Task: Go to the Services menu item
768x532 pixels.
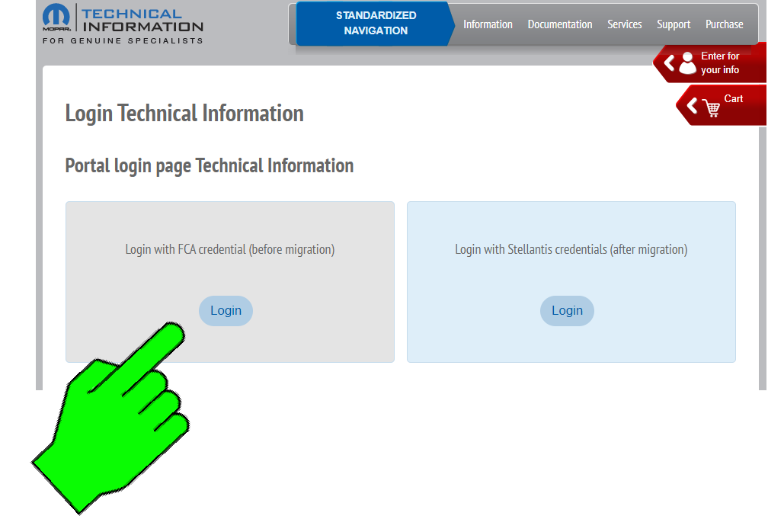Action: pos(624,24)
